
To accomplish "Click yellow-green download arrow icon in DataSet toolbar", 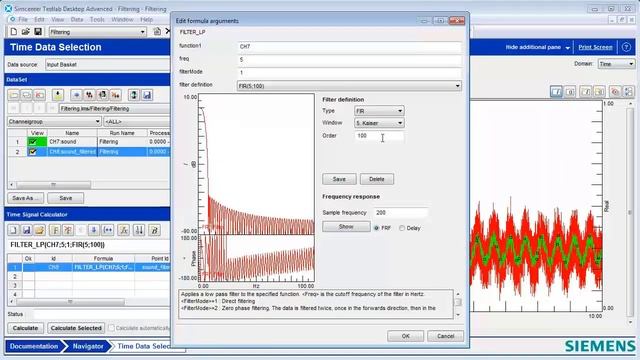I will [58, 95].
